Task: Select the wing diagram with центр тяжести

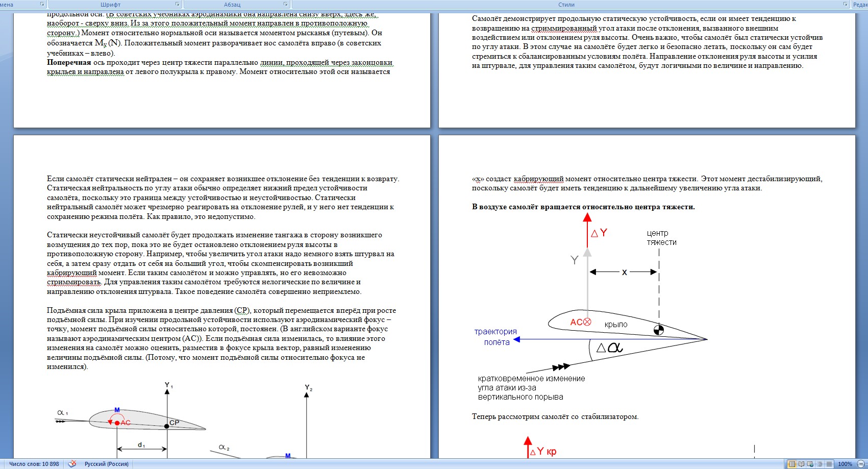Action: (x=590, y=307)
